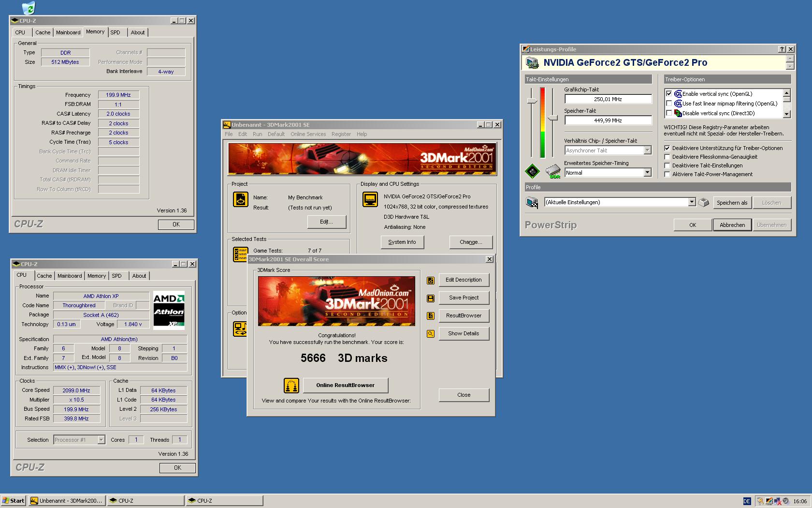Click the help question mark in Leistungs-Profile

pos(782,49)
